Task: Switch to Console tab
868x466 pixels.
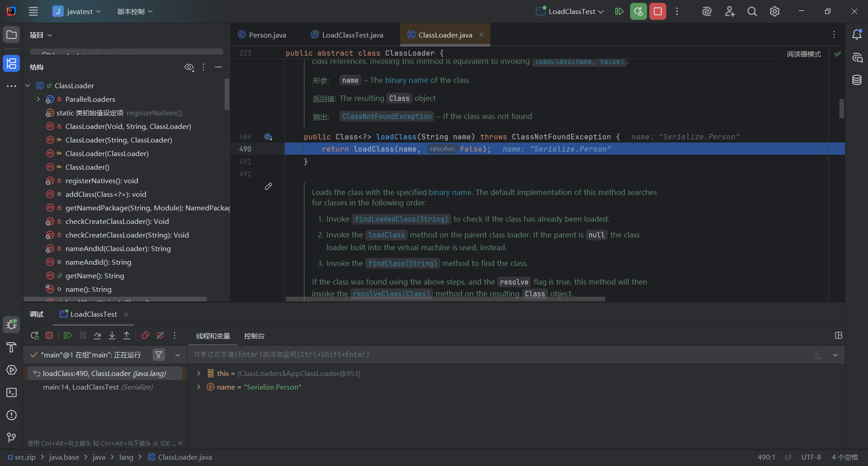Action: [254, 336]
